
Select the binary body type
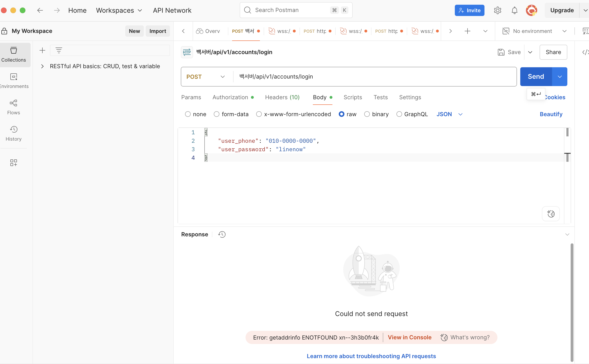click(x=367, y=114)
